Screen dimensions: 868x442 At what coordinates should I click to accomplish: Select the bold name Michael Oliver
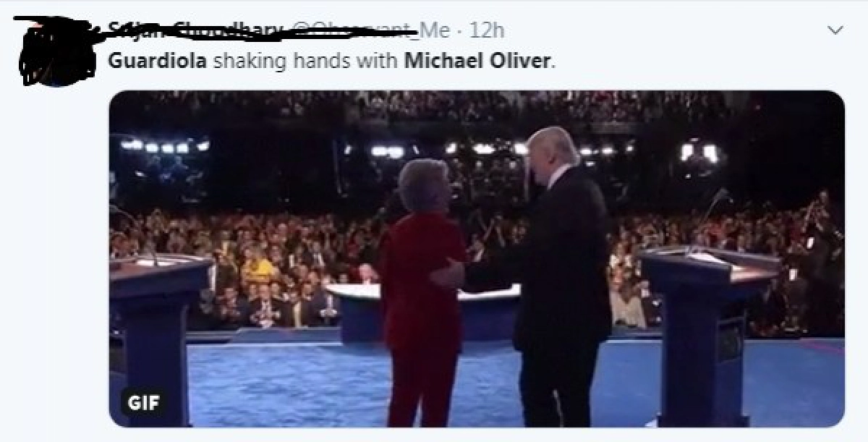coord(477,61)
